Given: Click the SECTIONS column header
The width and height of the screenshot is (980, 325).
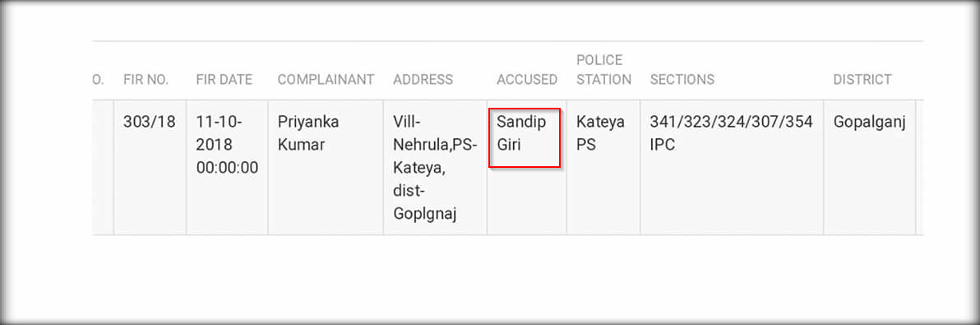Looking at the screenshot, I should pos(682,79).
